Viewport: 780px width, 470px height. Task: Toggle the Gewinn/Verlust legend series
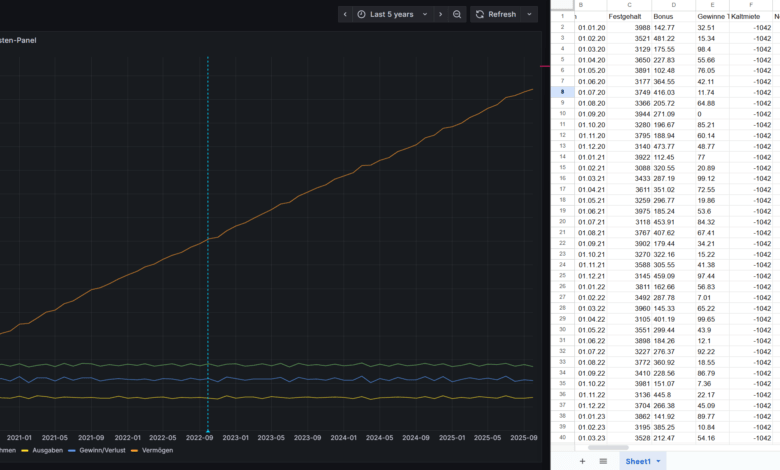[102, 451]
